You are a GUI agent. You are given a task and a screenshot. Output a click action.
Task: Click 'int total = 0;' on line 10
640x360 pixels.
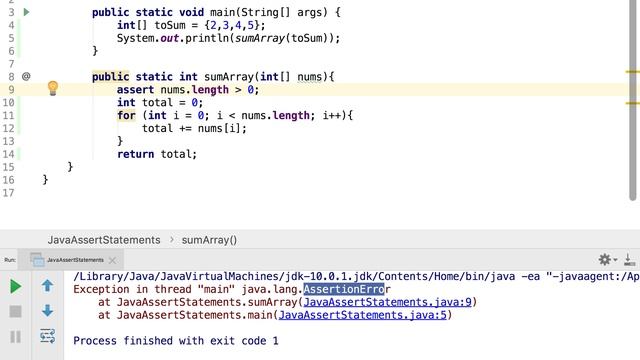(160, 102)
